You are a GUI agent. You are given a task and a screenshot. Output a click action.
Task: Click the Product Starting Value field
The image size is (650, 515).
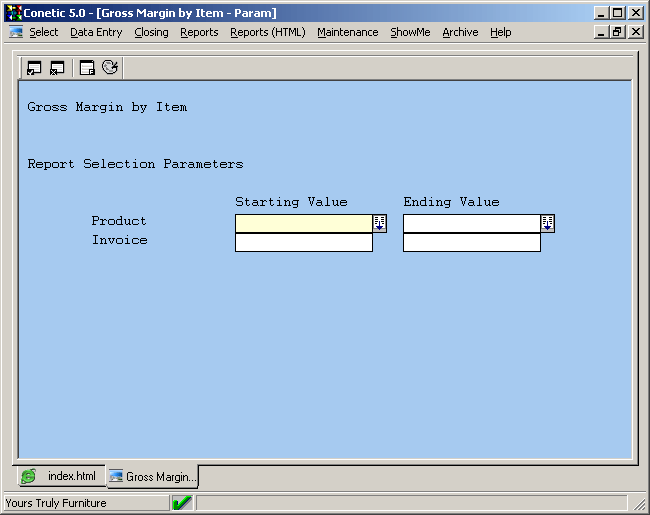pyautogui.click(x=303, y=223)
